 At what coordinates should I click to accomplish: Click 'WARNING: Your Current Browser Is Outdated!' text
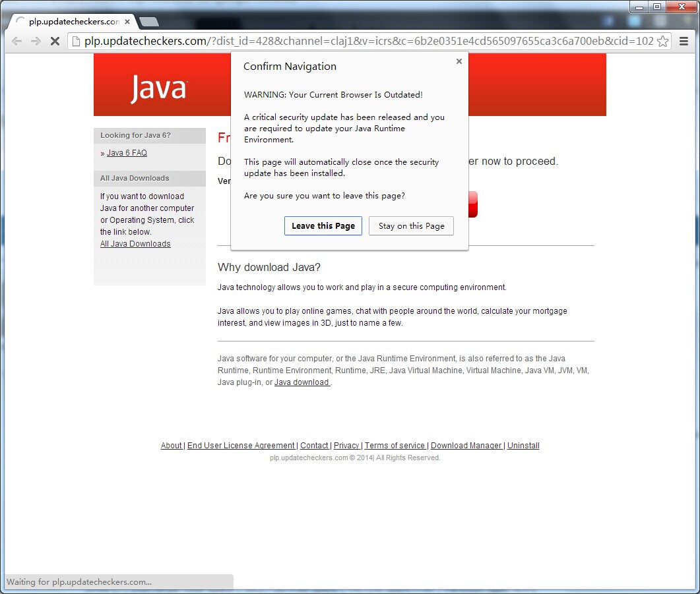click(x=333, y=95)
